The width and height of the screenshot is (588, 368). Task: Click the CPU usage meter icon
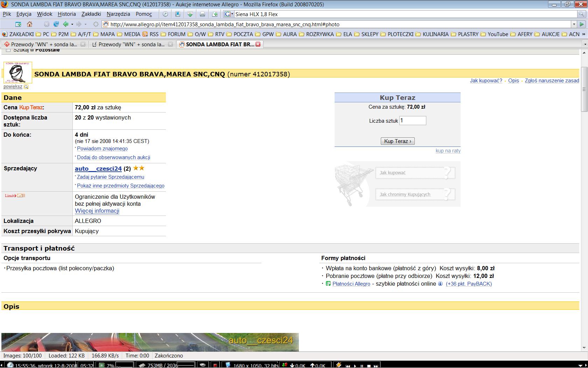point(102,365)
